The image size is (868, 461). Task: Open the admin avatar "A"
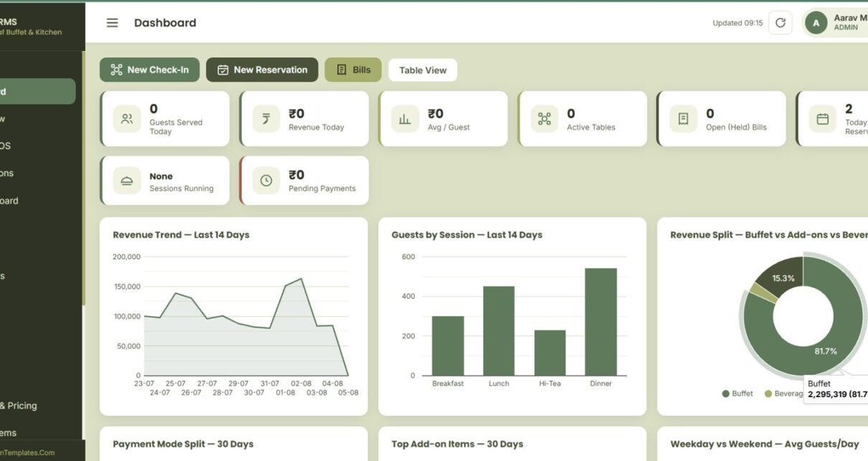816,23
